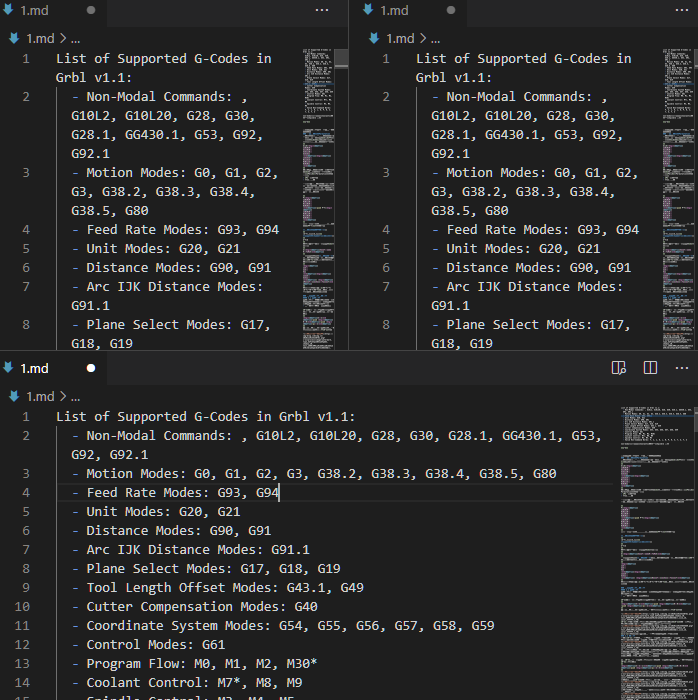Place cursor in 'Feed Rate Modes: G93, G94' bottom editor

pos(175,493)
